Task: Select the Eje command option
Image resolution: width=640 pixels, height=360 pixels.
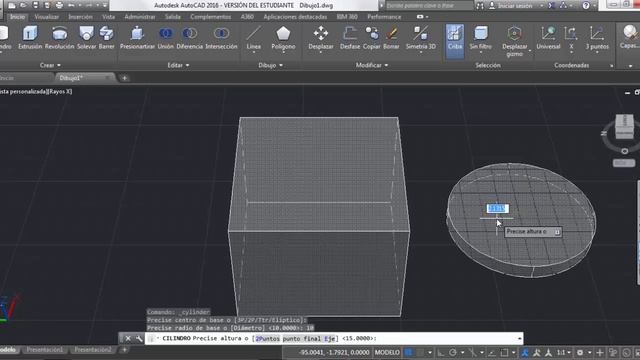Action: (329, 338)
